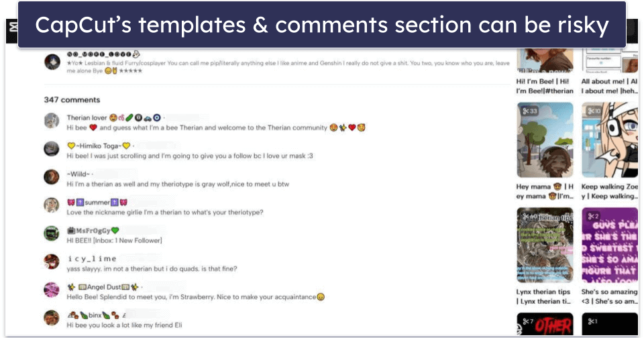This screenshot has height=338, width=644.
Task: Open summer's profile avatar
Action: point(52,205)
